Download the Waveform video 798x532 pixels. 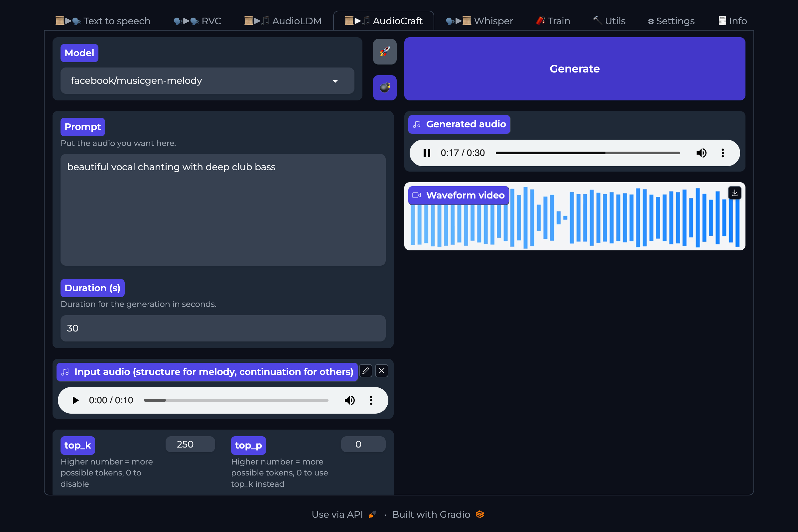pyautogui.click(x=734, y=193)
